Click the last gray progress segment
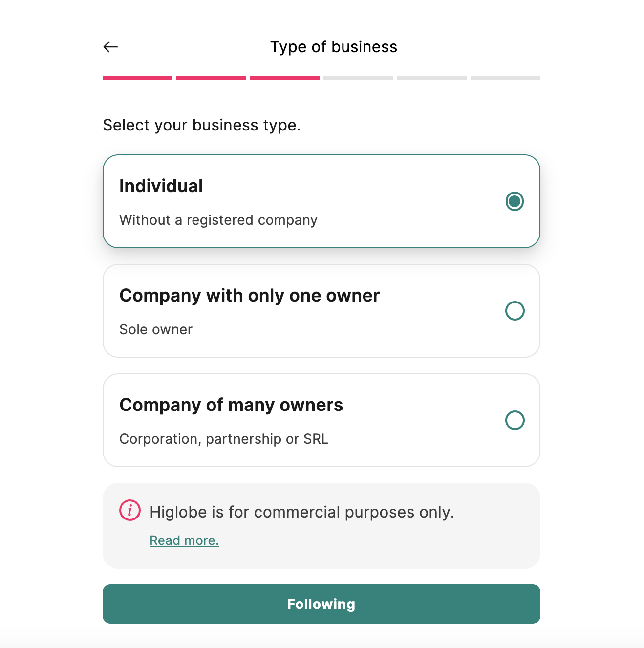Viewport: 644px width, 648px height. [505, 78]
